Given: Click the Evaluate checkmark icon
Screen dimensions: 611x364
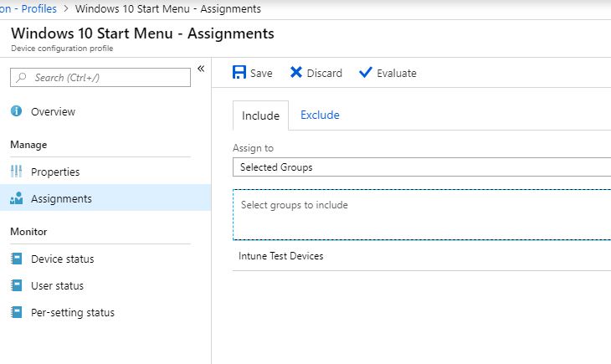Looking at the screenshot, I should [365, 73].
